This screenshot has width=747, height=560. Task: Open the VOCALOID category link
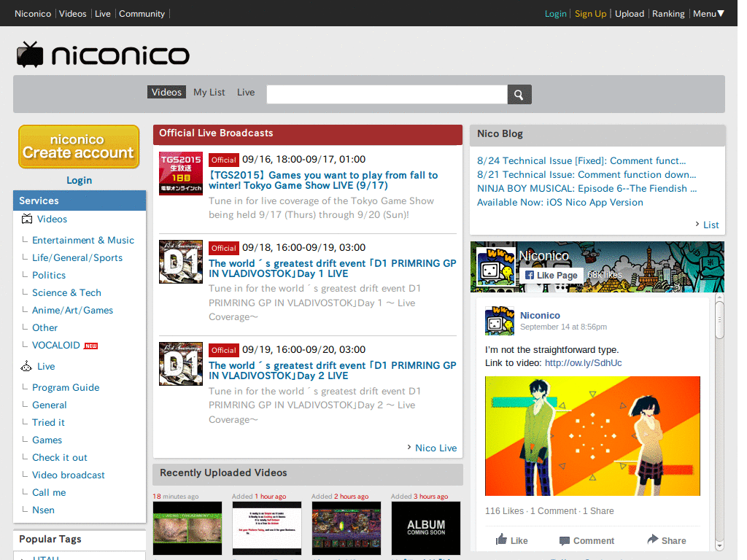pos(55,345)
